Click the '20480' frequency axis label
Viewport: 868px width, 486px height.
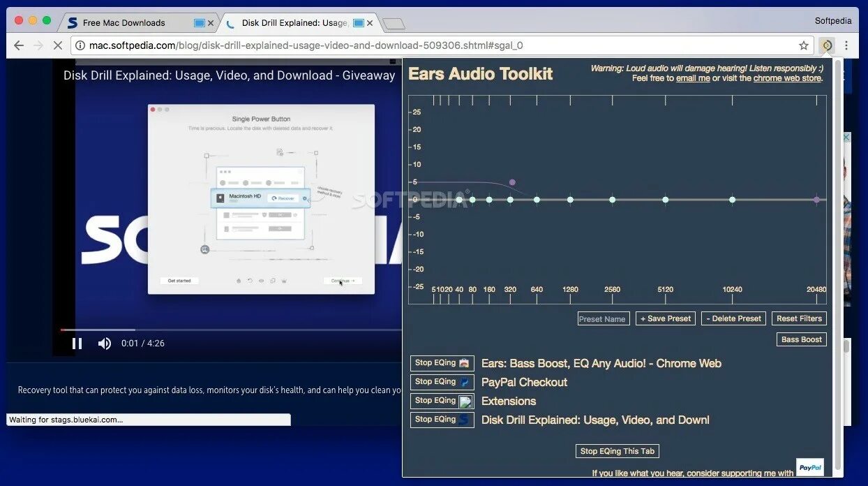click(x=816, y=289)
